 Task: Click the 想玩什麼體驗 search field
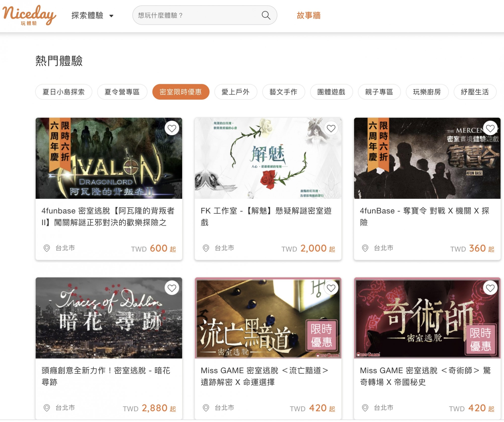click(x=205, y=15)
